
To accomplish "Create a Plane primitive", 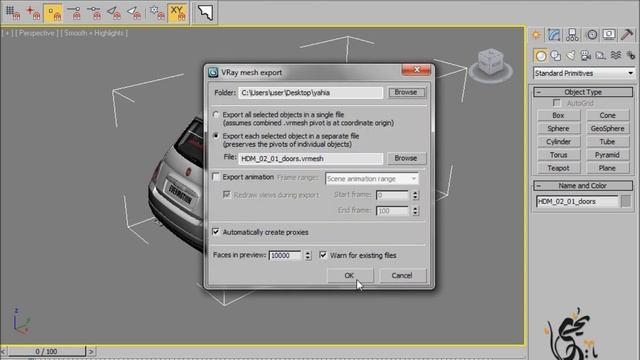I will (607, 168).
